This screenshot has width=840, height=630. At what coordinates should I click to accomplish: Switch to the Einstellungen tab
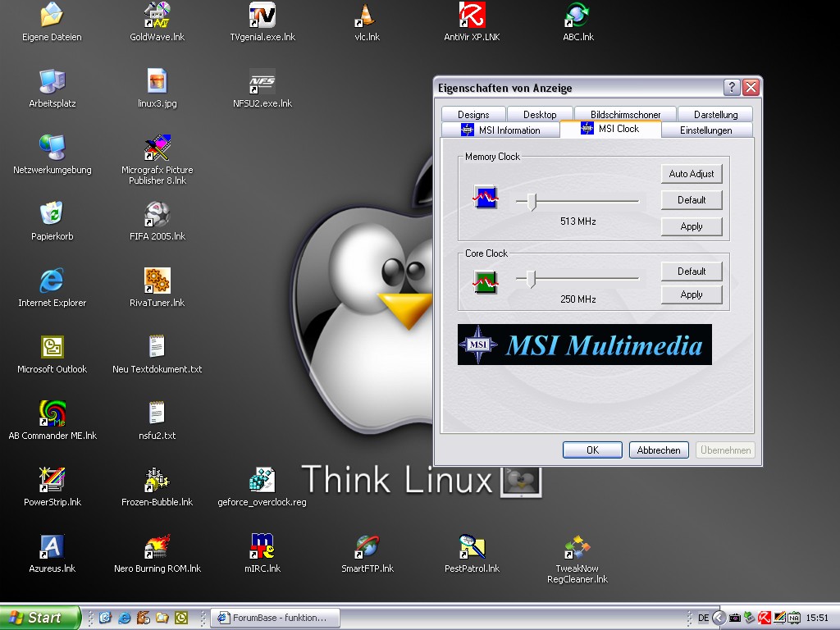click(706, 130)
